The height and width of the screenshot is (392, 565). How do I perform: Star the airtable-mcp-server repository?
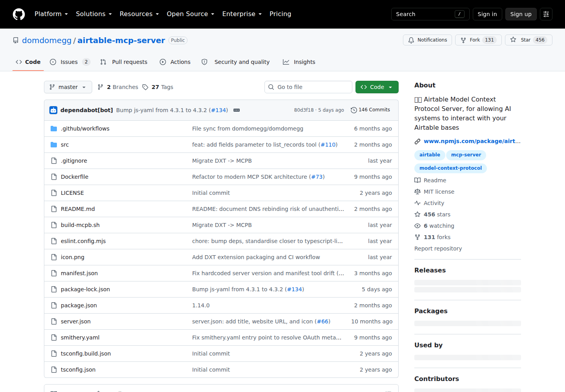click(529, 40)
